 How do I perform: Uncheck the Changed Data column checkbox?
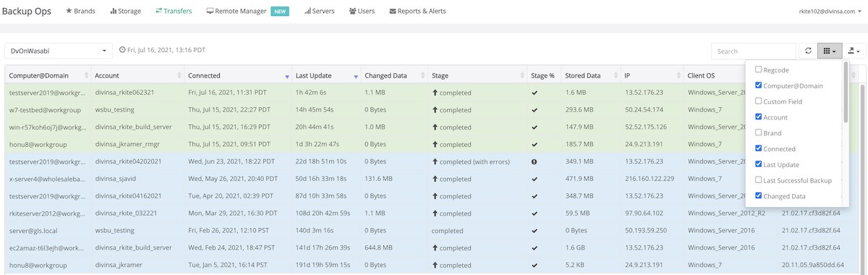click(758, 196)
